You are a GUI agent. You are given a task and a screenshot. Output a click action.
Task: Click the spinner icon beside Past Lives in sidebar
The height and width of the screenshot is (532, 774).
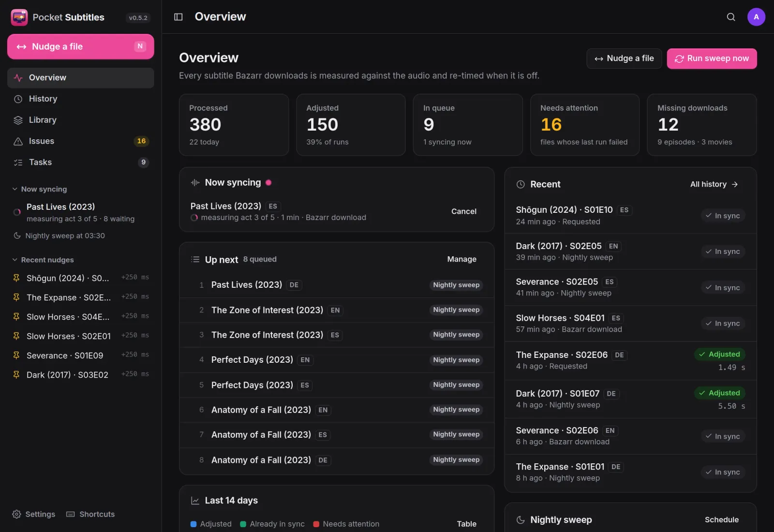pos(17,212)
